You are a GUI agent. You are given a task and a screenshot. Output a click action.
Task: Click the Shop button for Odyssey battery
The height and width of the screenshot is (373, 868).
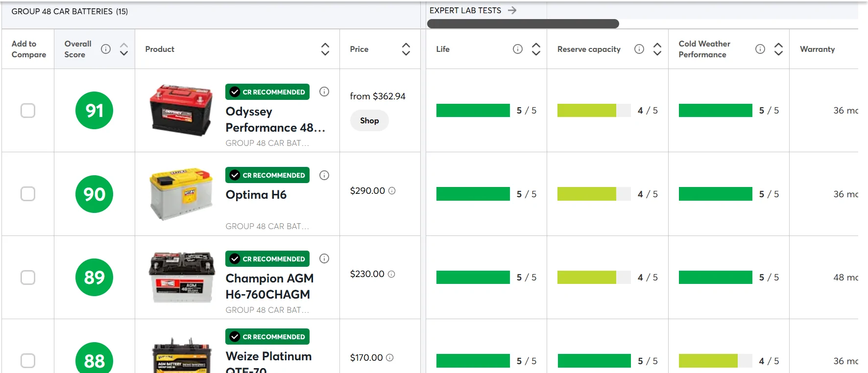(x=369, y=120)
